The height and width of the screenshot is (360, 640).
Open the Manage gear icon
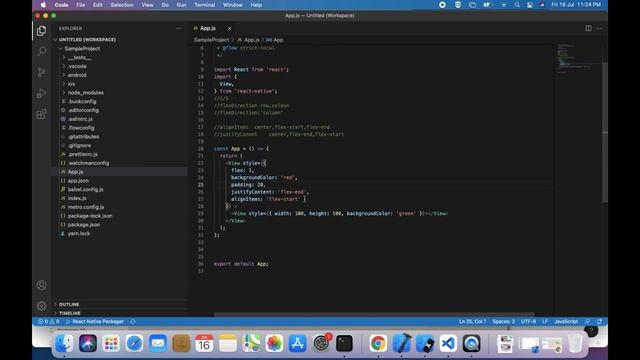pos(41,306)
